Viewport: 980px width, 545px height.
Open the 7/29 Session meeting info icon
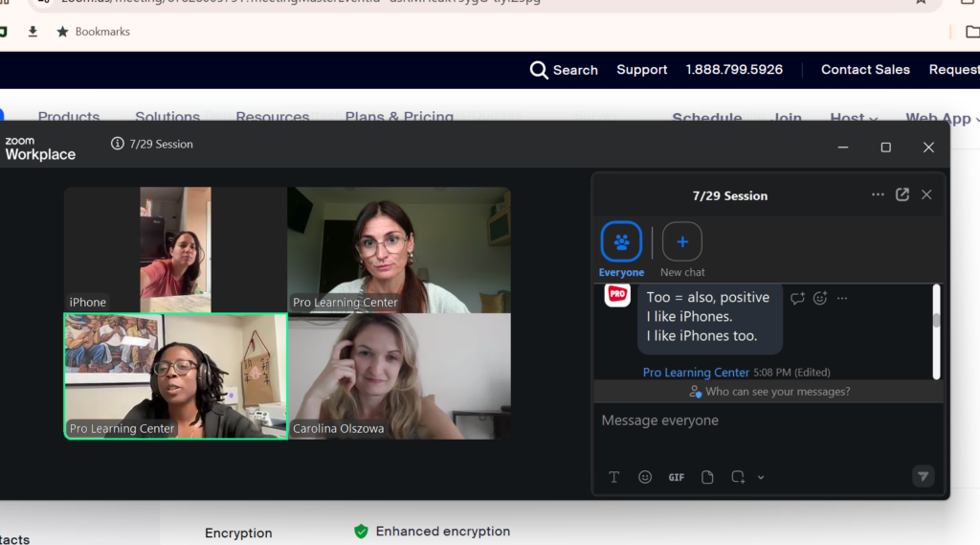117,144
